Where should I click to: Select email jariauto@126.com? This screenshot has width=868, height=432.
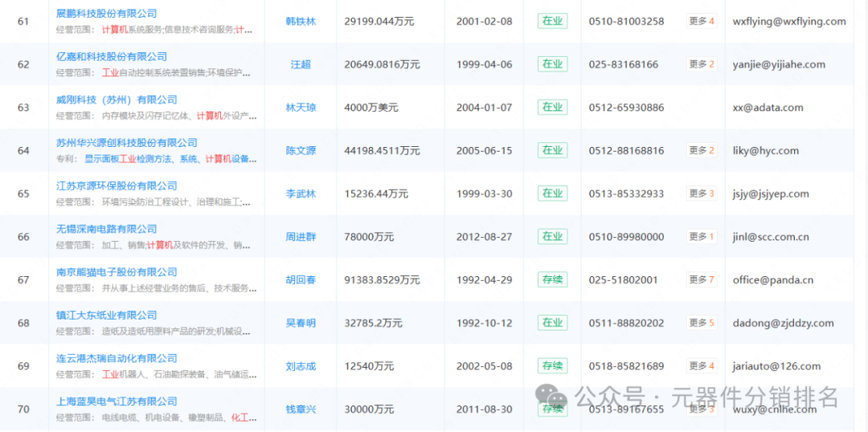coord(776,367)
